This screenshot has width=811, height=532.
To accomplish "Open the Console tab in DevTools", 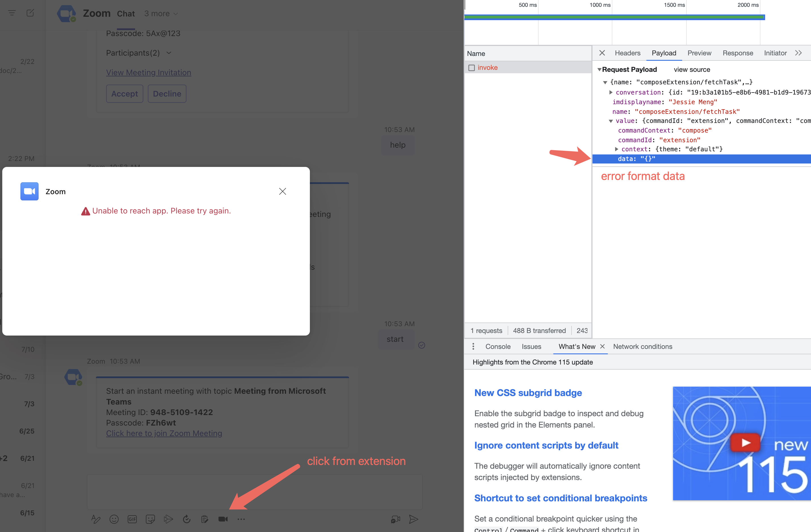I will pos(498,346).
